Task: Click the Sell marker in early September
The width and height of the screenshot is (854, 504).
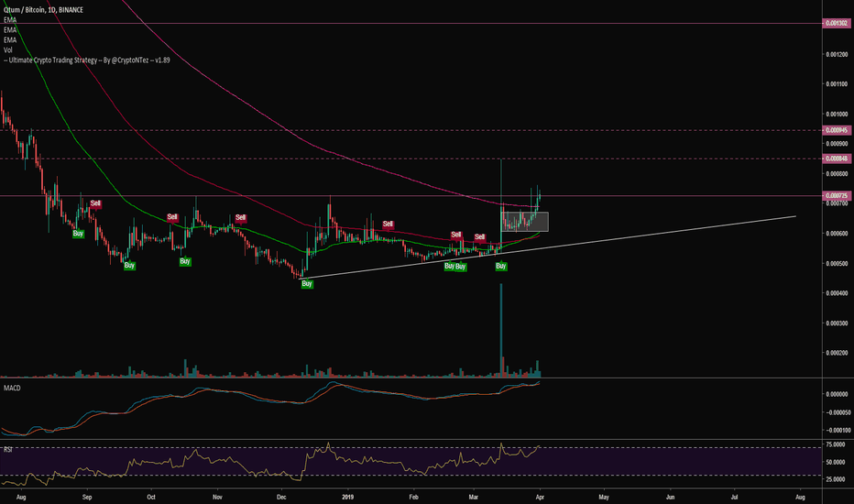Action: coord(95,203)
